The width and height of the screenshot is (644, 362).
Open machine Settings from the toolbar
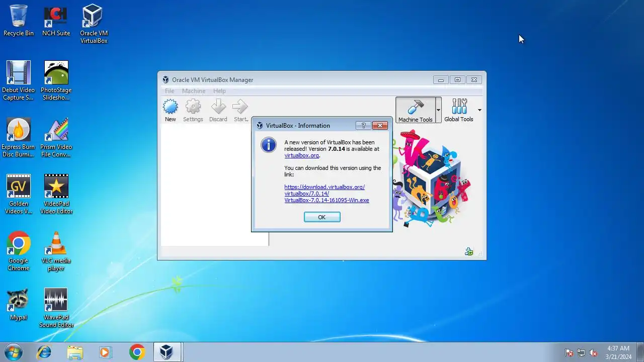pyautogui.click(x=193, y=111)
